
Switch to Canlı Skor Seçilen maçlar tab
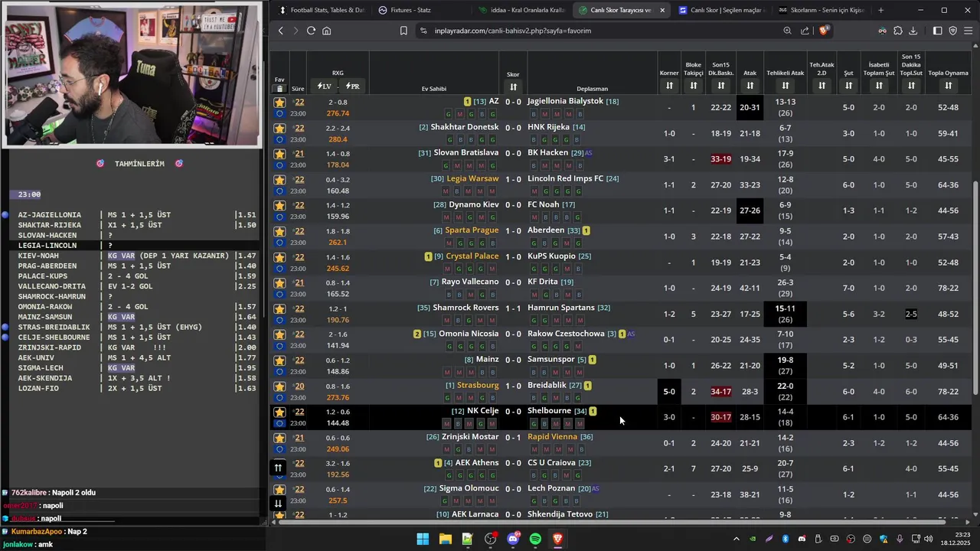(x=720, y=10)
